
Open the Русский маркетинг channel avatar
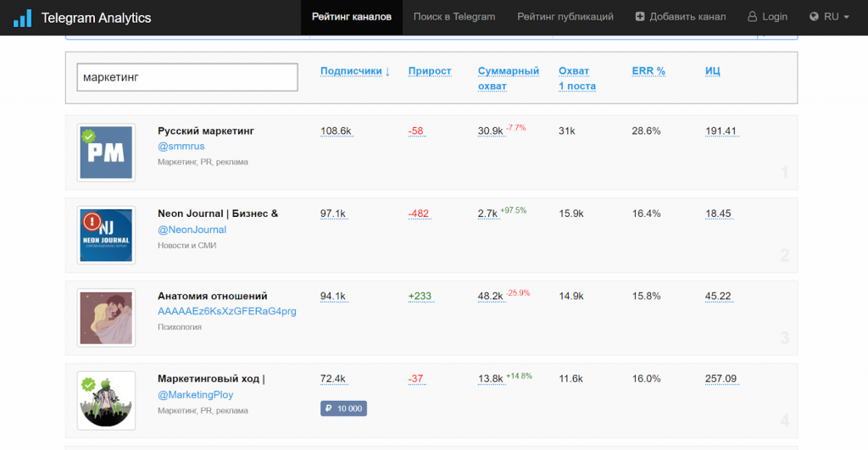click(106, 153)
